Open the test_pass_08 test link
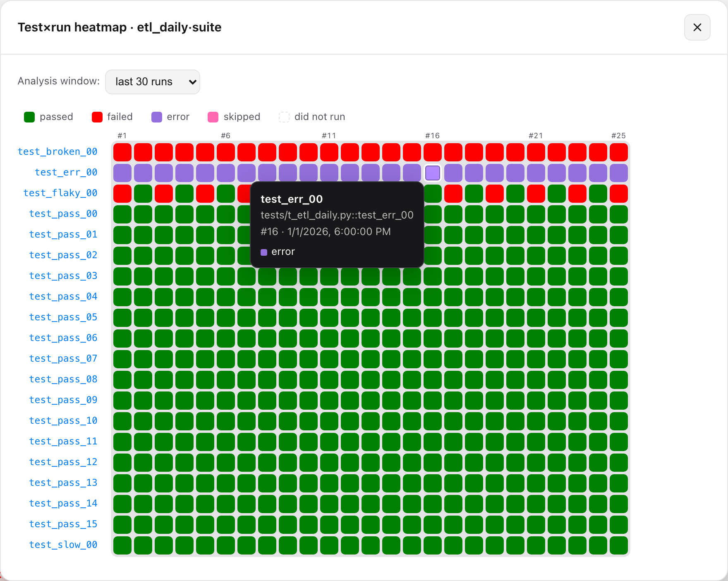The width and height of the screenshot is (728, 581). pyautogui.click(x=63, y=379)
